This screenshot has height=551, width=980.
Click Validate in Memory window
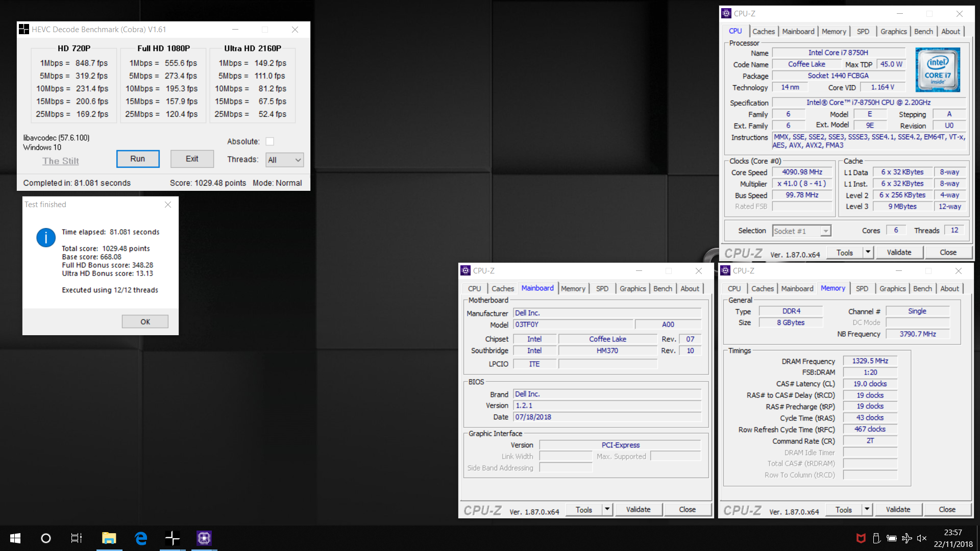click(x=898, y=509)
